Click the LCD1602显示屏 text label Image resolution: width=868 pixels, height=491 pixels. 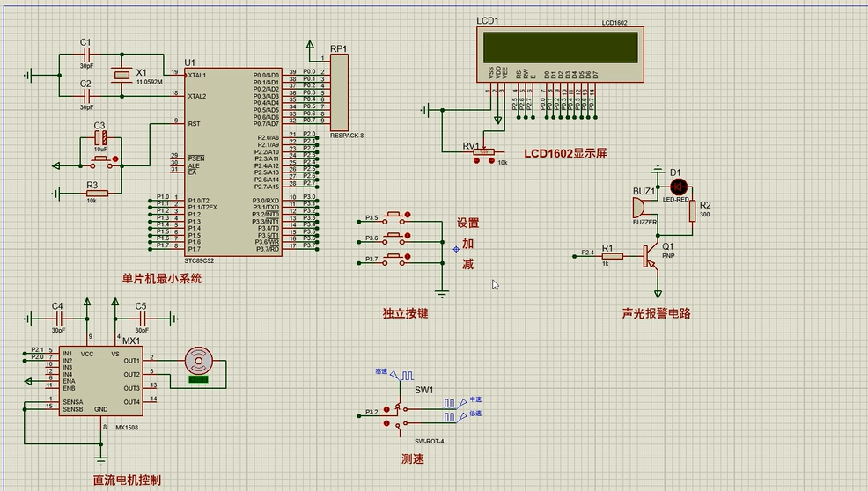[565, 153]
